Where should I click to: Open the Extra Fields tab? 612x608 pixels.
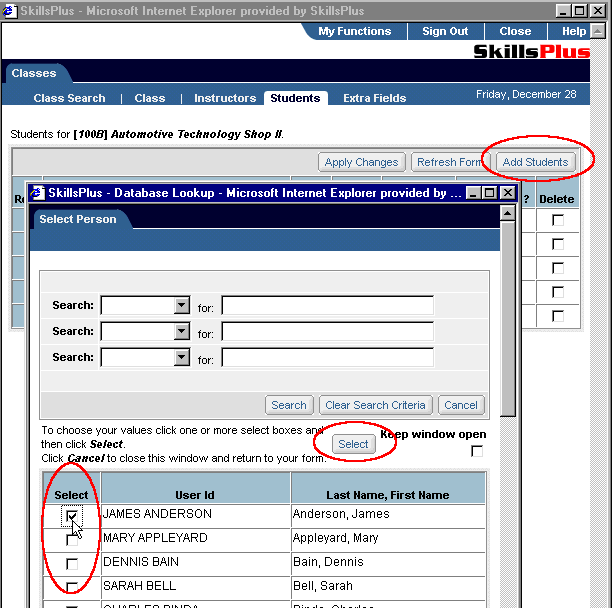(x=374, y=98)
